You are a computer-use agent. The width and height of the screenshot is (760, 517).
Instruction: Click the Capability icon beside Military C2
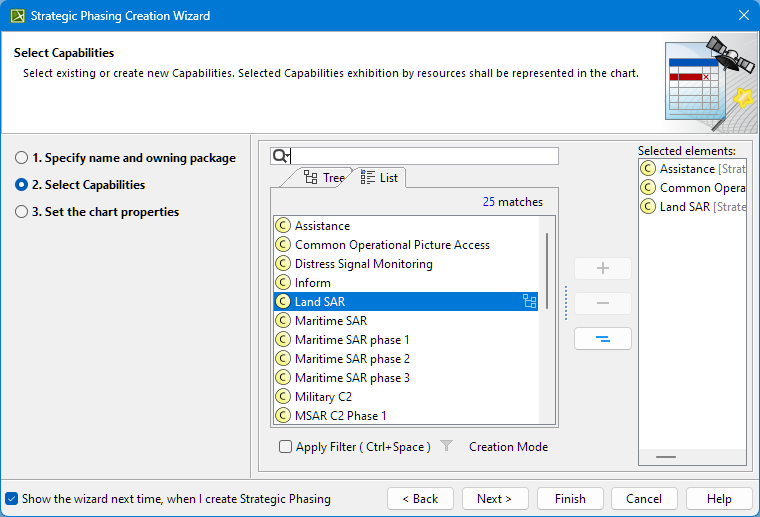282,397
